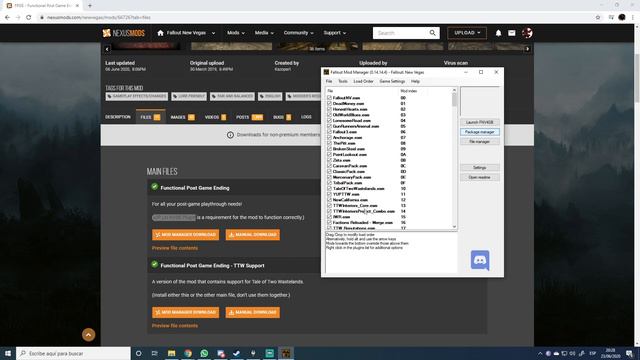Screen dimensions: 640x360
Task: Switch to the Videos tab
Action: [x=215, y=117]
